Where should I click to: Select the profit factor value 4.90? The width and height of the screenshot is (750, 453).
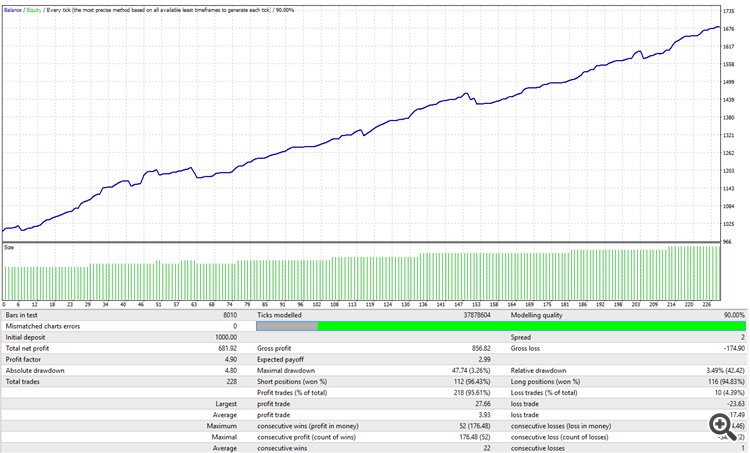[231, 359]
